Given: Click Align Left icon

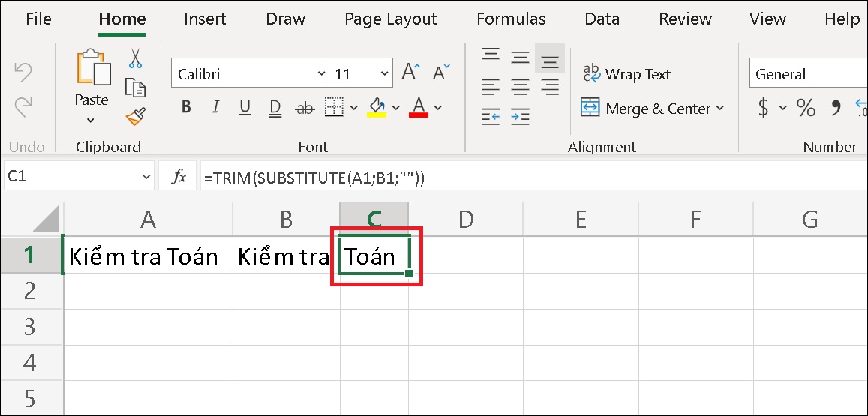Looking at the screenshot, I should click(491, 87).
